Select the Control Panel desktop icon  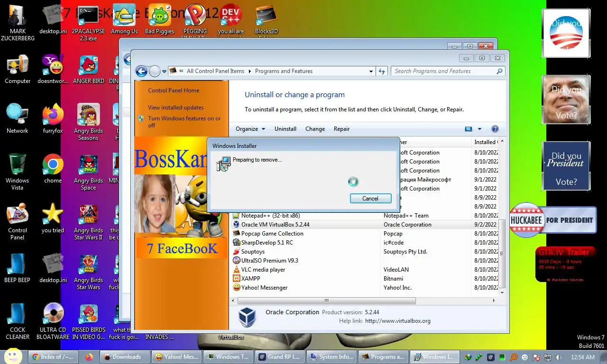coord(18,222)
